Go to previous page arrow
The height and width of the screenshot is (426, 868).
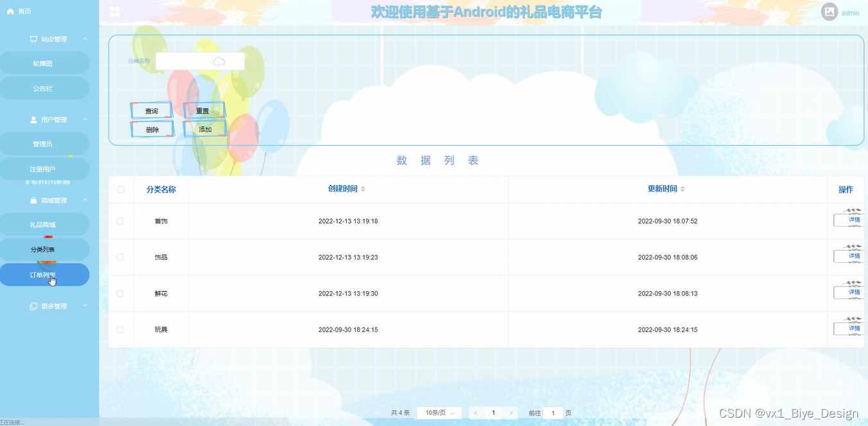point(476,413)
